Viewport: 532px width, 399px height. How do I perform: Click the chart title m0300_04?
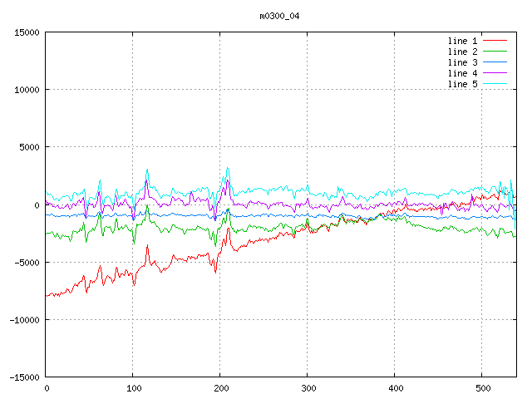(x=279, y=16)
